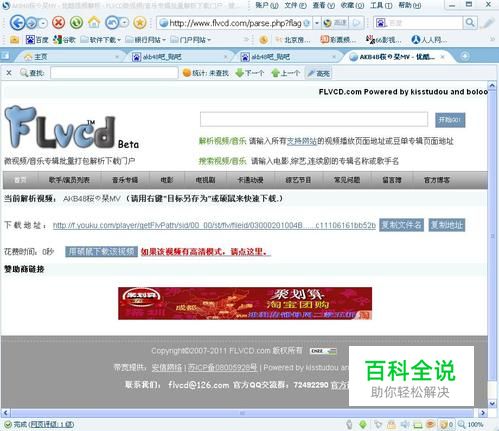
Task: Open the 苏ICP备08005928号 footer link
Action: (x=223, y=368)
